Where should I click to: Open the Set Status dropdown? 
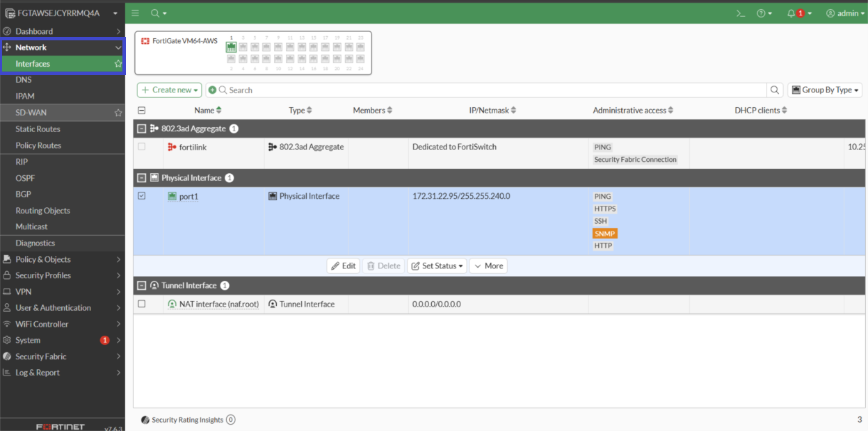[x=437, y=266]
